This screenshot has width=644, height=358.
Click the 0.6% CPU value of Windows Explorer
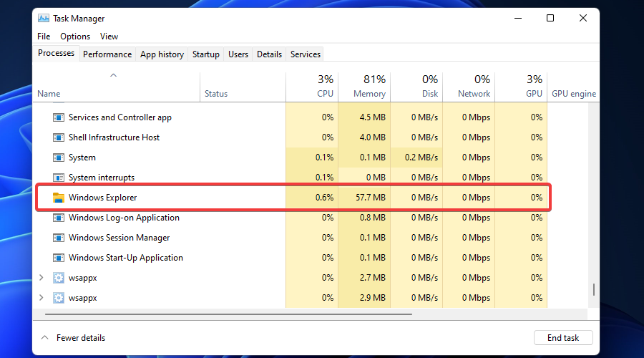[x=324, y=198]
